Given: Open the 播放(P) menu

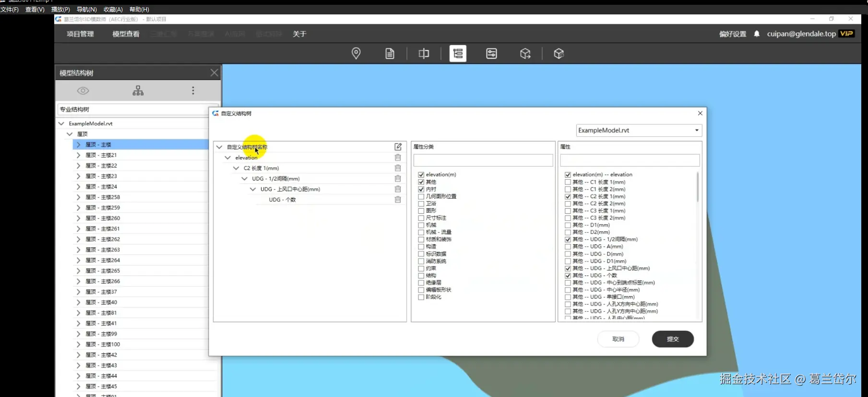Looking at the screenshot, I should tap(60, 9).
